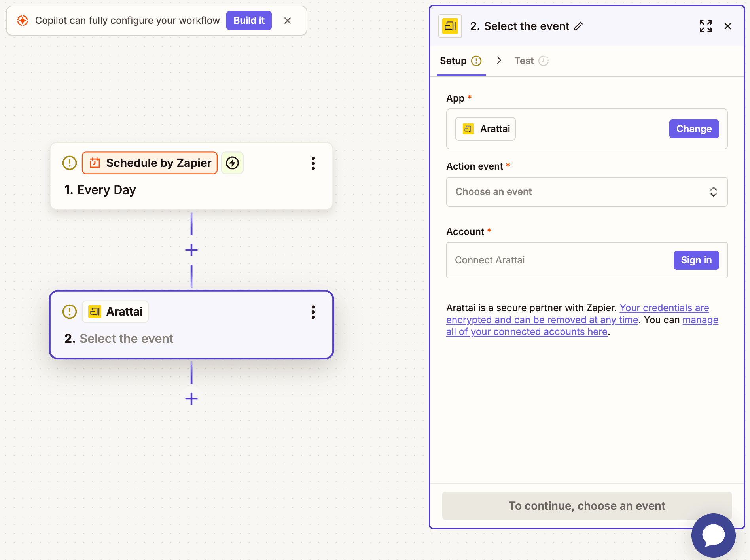Open three-dot menu on Schedule step

coord(313,163)
